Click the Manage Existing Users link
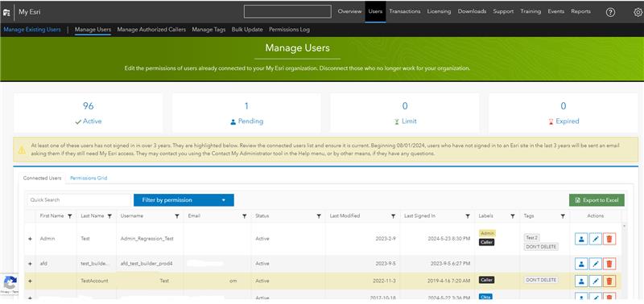The image size is (644, 304). [x=32, y=30]
